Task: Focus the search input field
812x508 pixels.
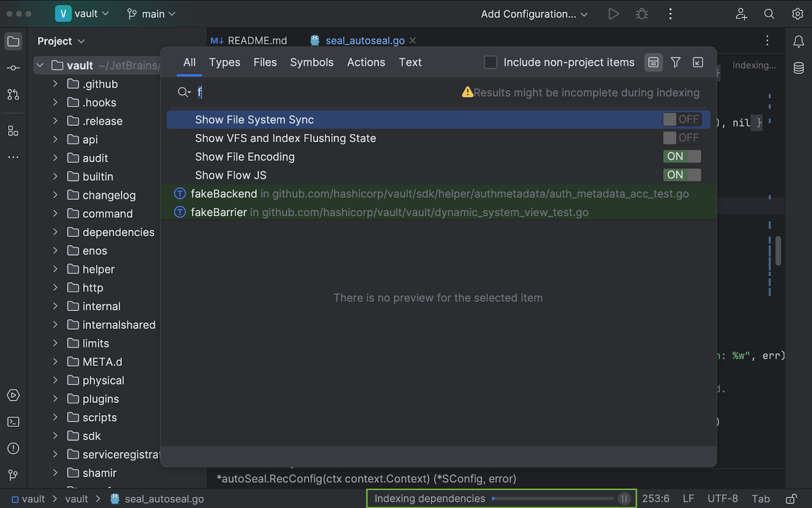Action: pos(325,92)
